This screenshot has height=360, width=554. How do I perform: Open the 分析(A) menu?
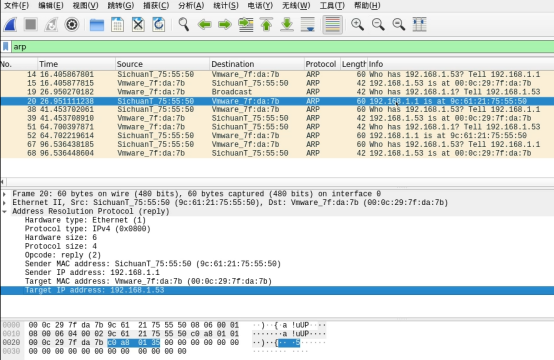191,5
